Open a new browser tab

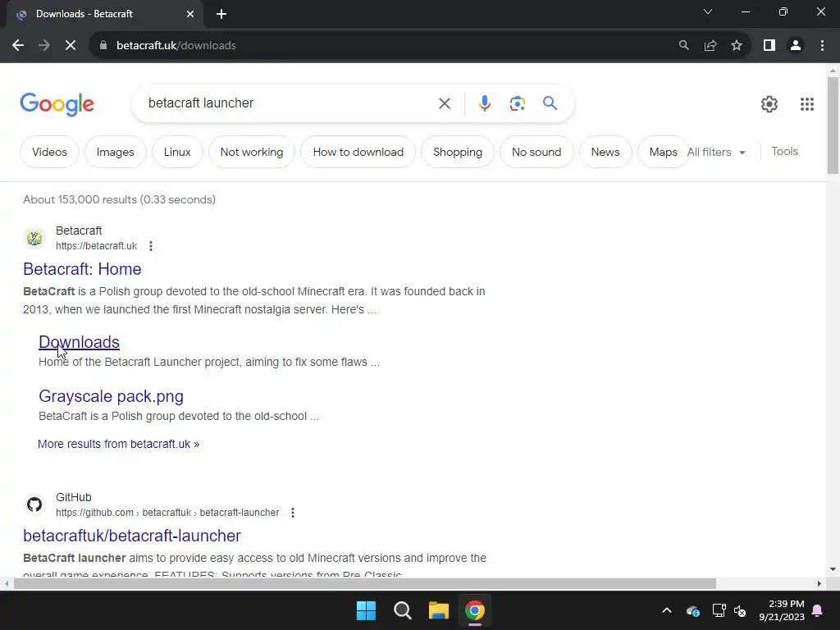(x=221, y=15)
